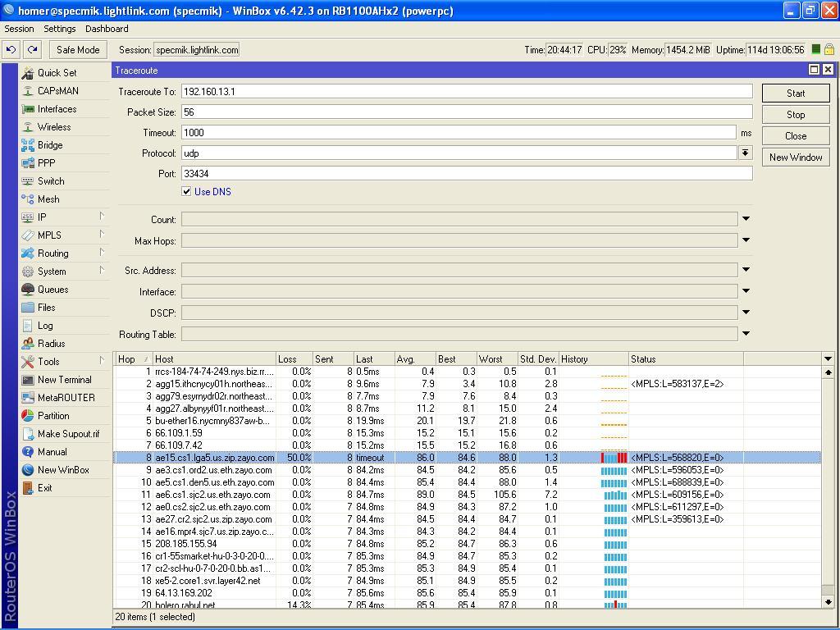This screenshot has width=840, height=630.
Task: Disable the Use DNS checkbox
Action: tap(186, 192)
